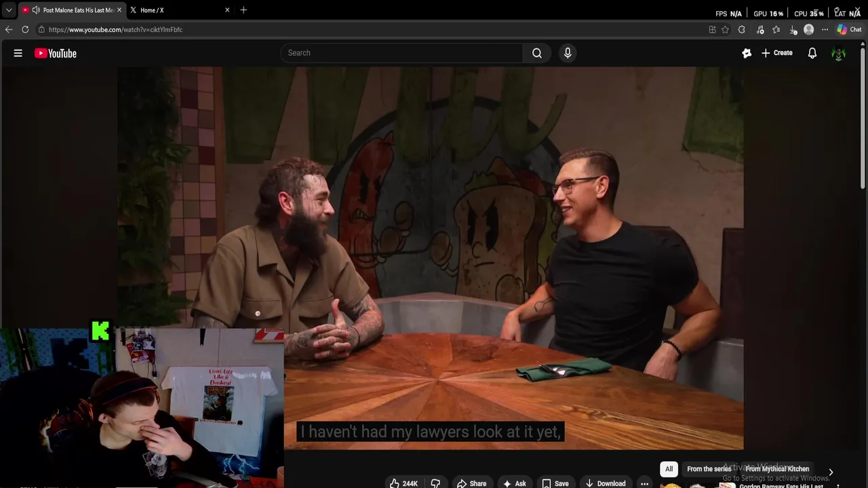Open the media control music-note icon
Viewport: 868px width, 488px height.
click(x=760, y=30)
